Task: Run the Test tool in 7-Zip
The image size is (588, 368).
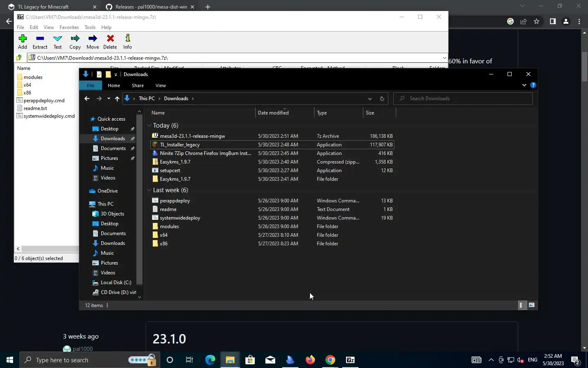Action: [58, 42]
